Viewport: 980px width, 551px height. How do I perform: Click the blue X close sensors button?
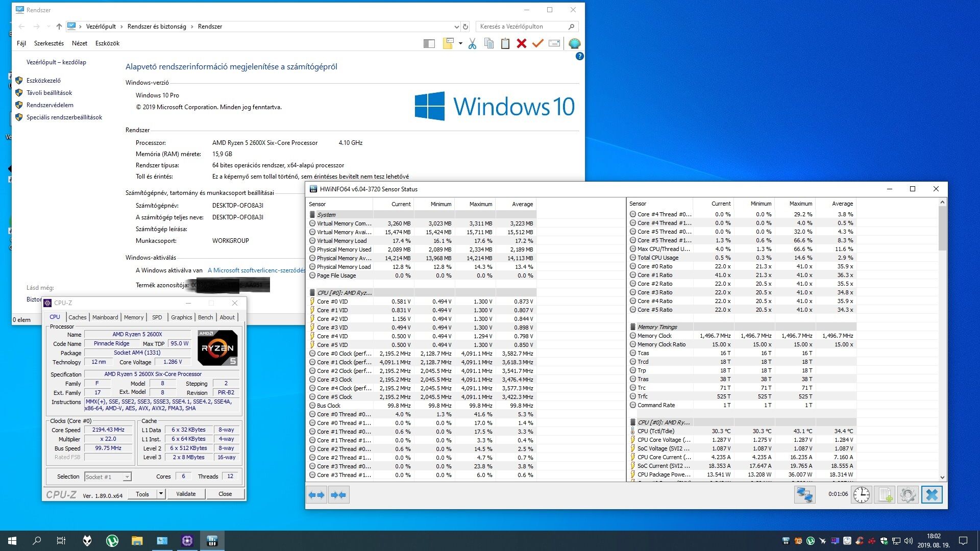click(x=932, y=495)
